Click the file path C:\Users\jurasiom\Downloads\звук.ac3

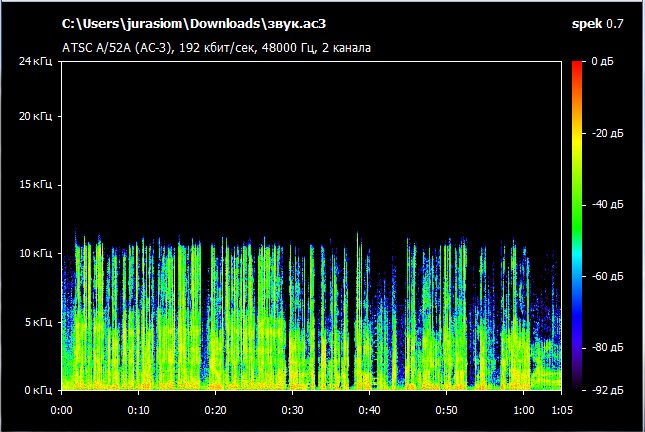[x=194, y=24]
